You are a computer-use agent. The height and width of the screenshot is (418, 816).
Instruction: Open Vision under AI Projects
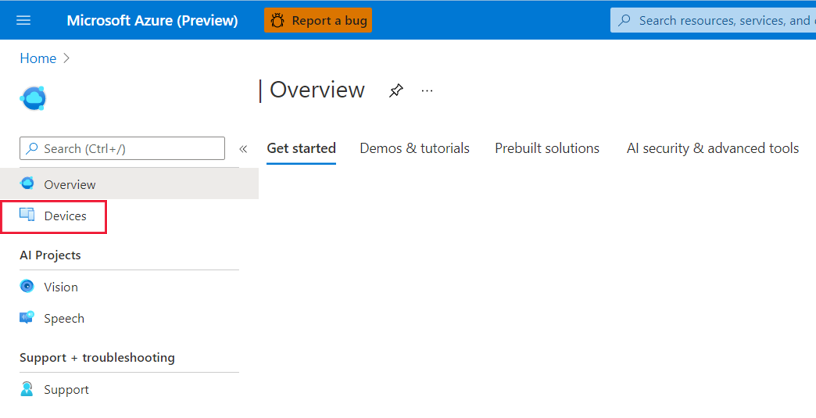tap(61, 287)
